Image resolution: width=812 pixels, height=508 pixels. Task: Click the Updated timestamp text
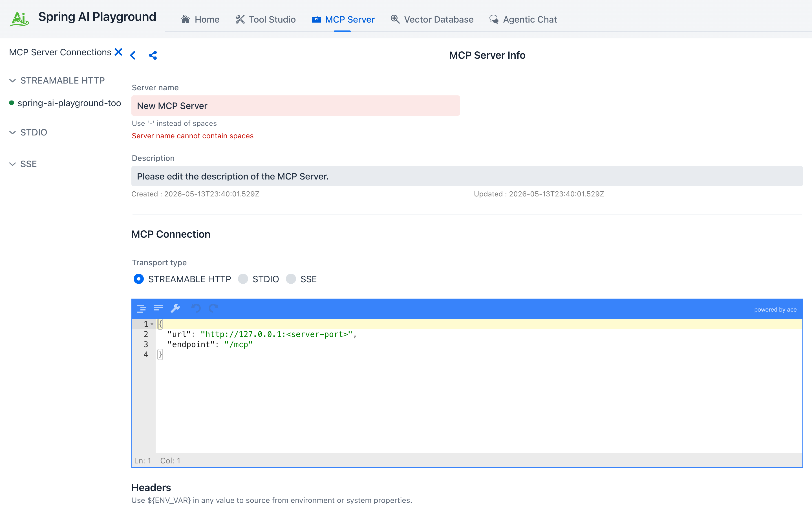(539, 194)
